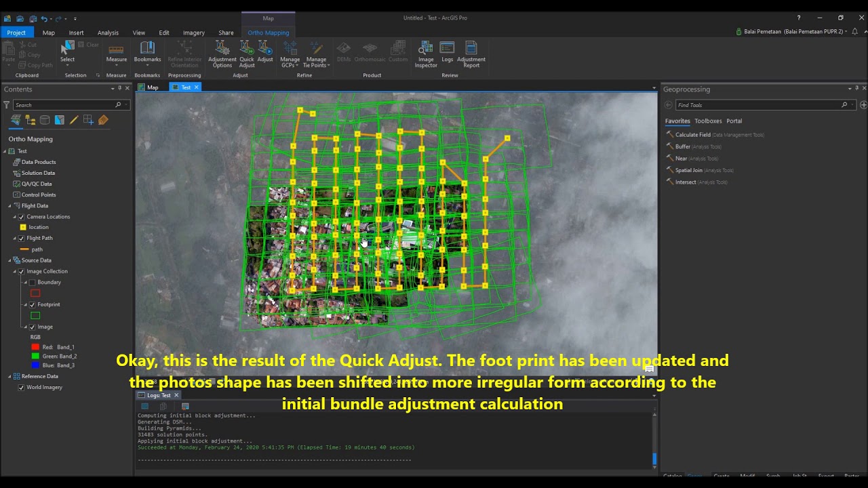Open the Toolboxes tab in Geoprocessing
The height and width of the screenshot is (488, 868).
click(x=708, y=121)
